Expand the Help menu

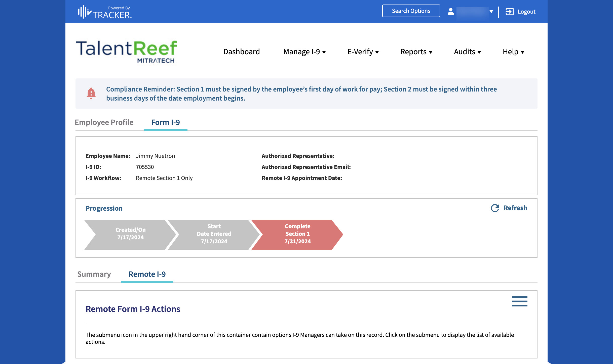(514, 52)
